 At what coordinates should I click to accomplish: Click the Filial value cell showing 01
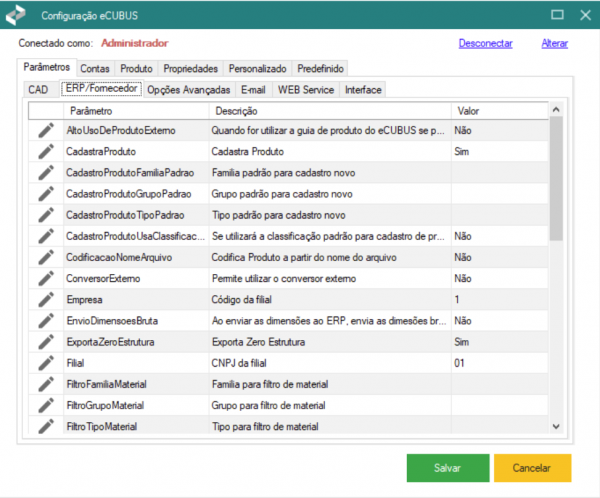tap(500, 363)
